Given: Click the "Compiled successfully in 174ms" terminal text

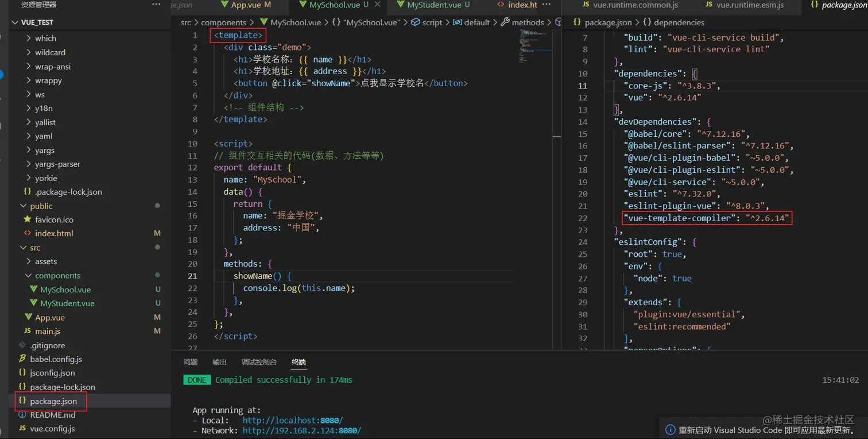Looking at the screenshot, I should [x=284, y=380].
